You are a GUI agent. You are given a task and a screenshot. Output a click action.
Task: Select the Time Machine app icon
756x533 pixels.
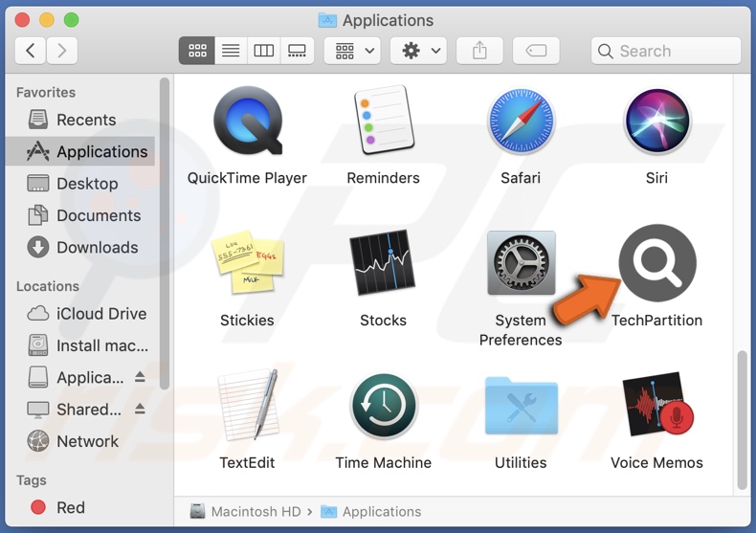pyautogui.click(x=384, y=406)
